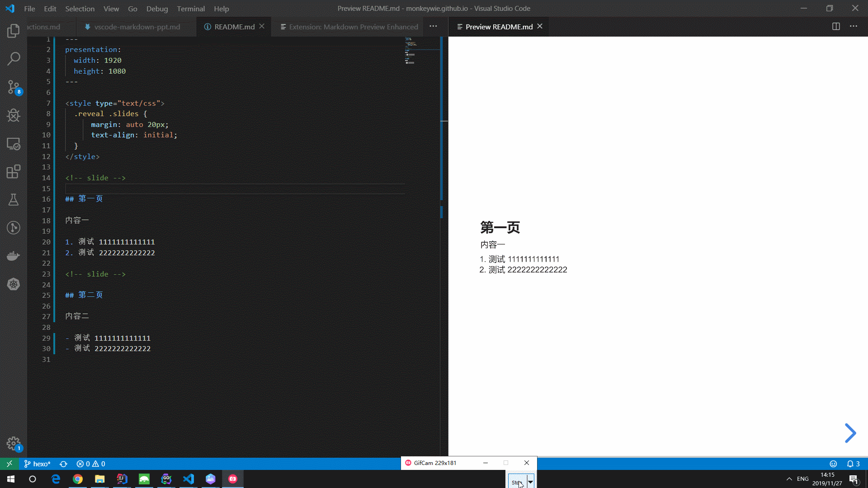The width and height of the screenshot is (868, 488).
Task: Open GifCam's Stop dropdown arrow
Action: (x=530, y=482)
